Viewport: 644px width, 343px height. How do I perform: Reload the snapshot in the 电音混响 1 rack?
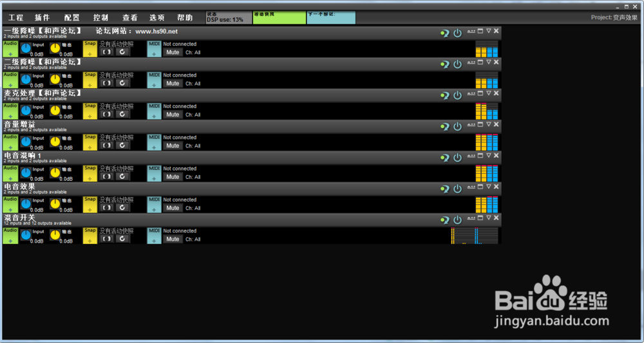tap(122, 177)
